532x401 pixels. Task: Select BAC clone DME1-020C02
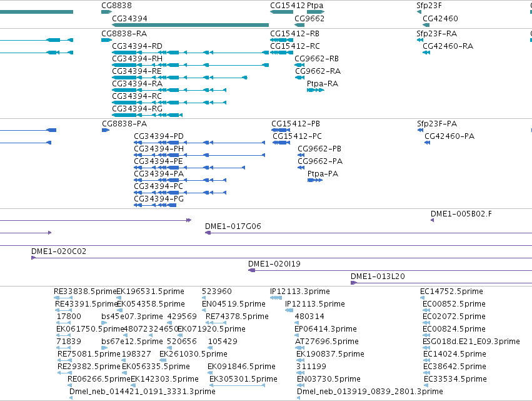point(59,251)
